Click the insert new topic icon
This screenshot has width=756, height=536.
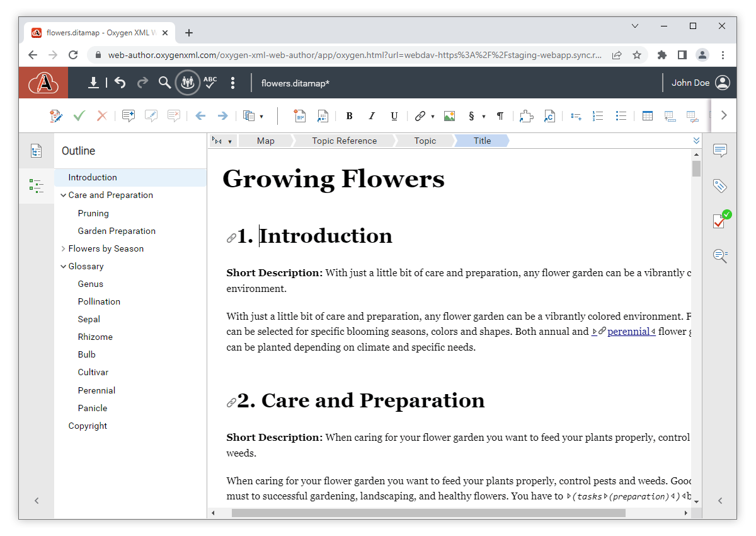(x=300, y=116)
